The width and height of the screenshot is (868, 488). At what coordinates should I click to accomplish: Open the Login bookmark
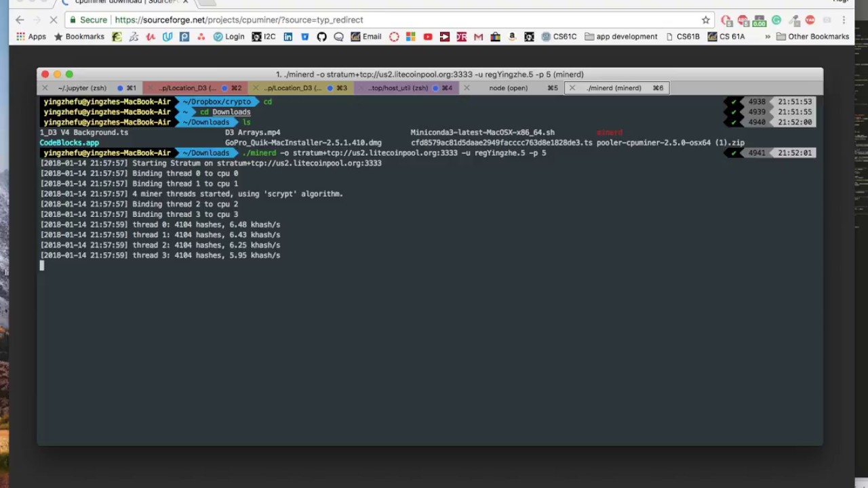tap(229, 37)
